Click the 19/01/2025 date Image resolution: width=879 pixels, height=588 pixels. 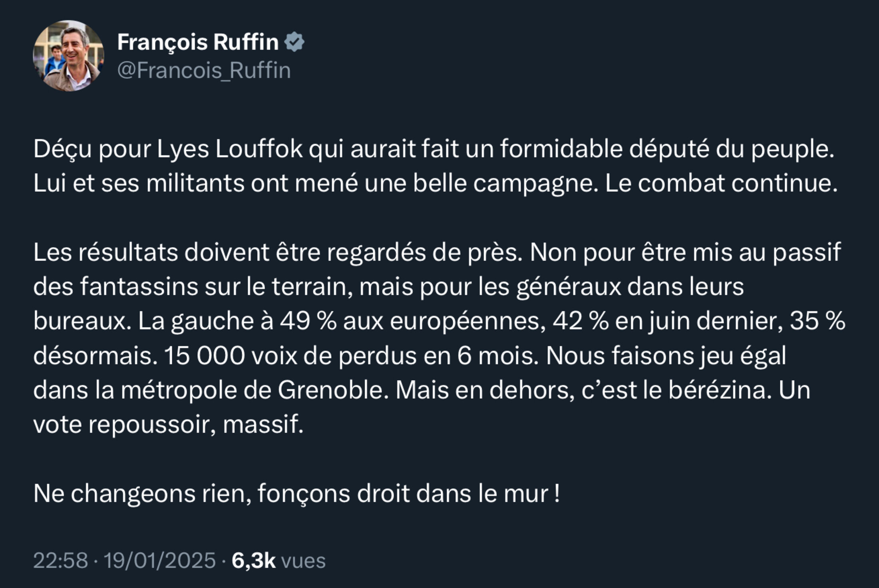[x=160, y=560]
